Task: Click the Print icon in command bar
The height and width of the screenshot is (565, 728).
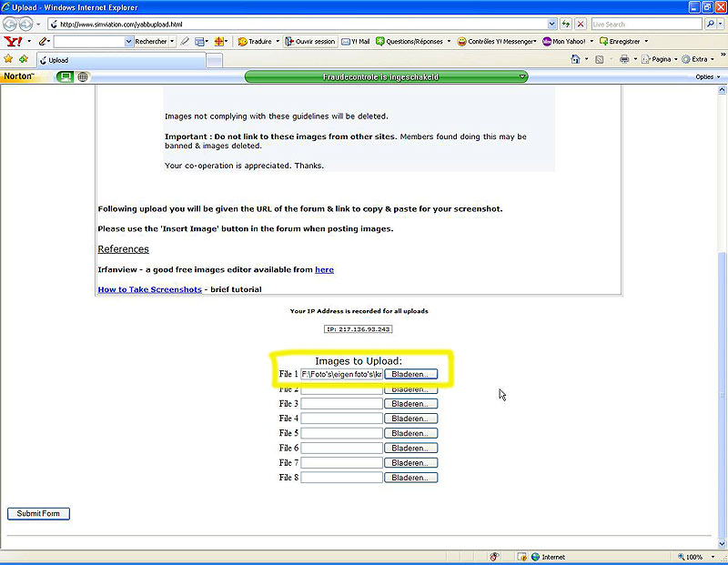Action: tap(624, 59)
